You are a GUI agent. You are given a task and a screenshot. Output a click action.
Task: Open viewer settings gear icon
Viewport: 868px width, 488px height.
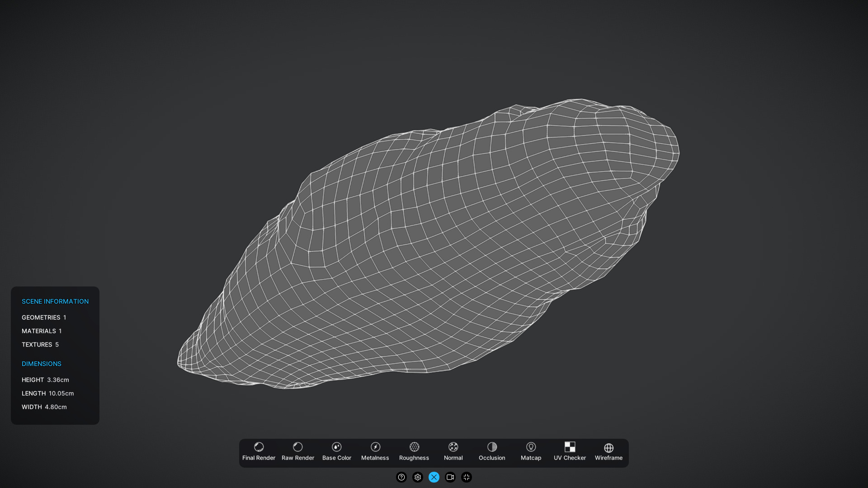coord(418,477)
